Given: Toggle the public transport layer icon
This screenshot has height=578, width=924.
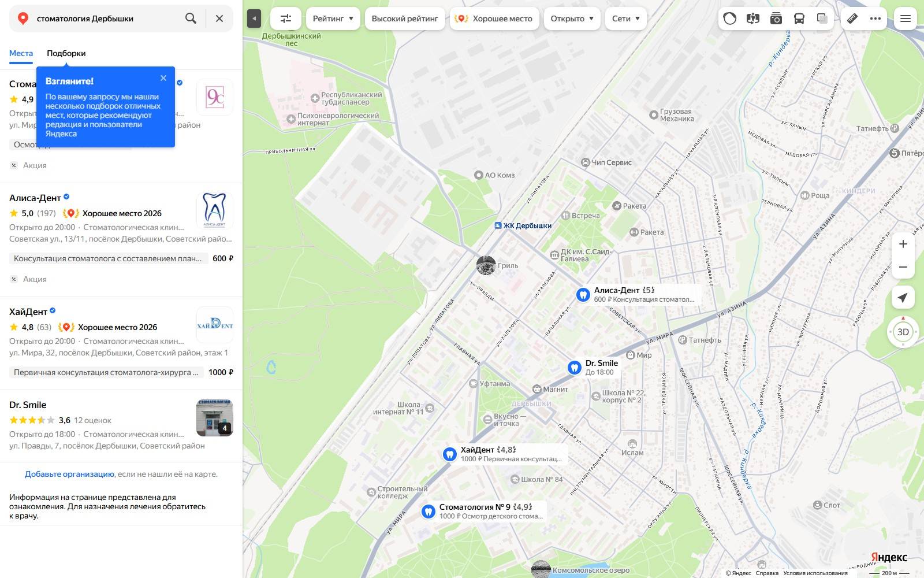Looking at the screenshot, I should pos(799,18).
